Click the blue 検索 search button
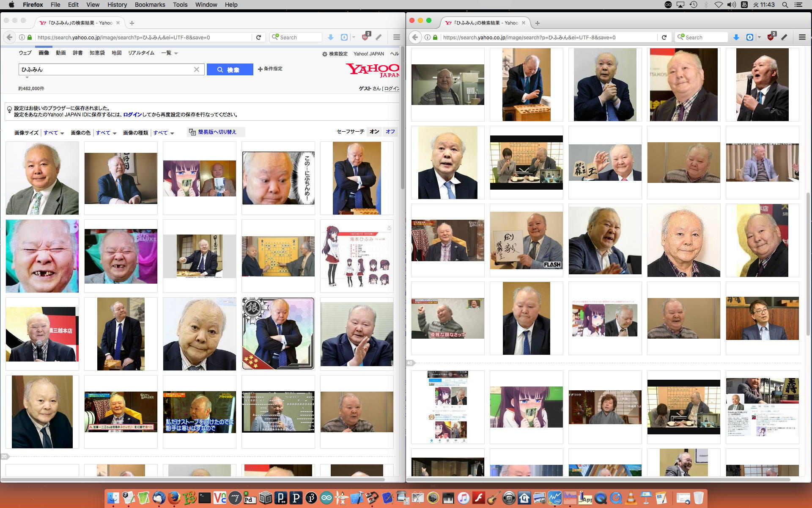 click(x=230, y=69)
